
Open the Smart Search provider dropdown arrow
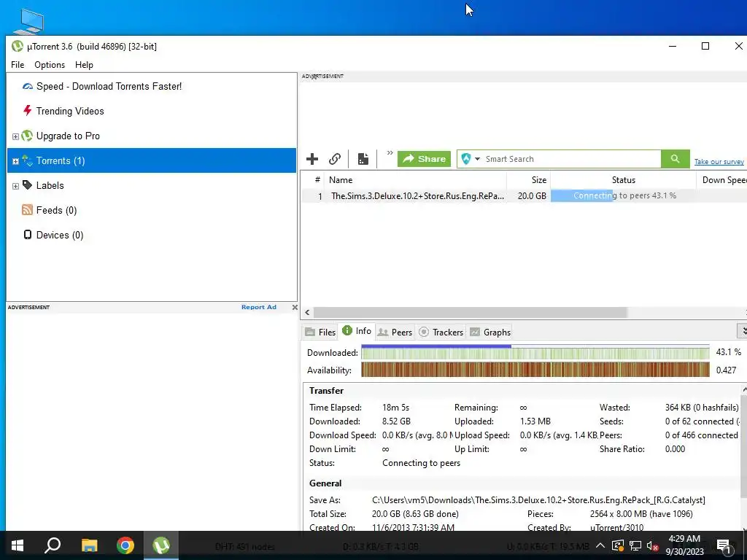(x=477, y=159)
